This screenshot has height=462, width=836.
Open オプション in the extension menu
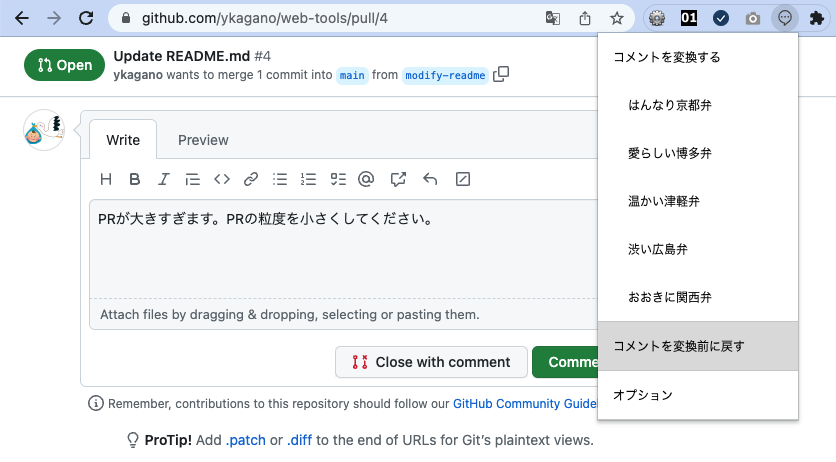[x=698, y=395]
